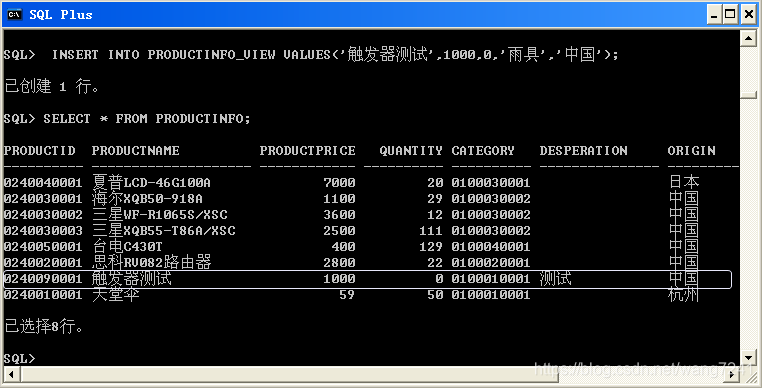Click price value 7000
762x388 pixels.
tap(339, 183)
